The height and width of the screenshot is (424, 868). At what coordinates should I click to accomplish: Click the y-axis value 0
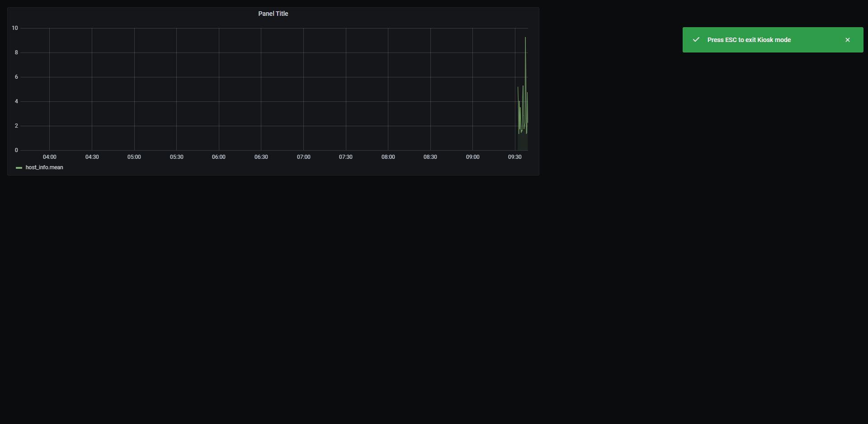pyautogui.click(x=16, y=150)
